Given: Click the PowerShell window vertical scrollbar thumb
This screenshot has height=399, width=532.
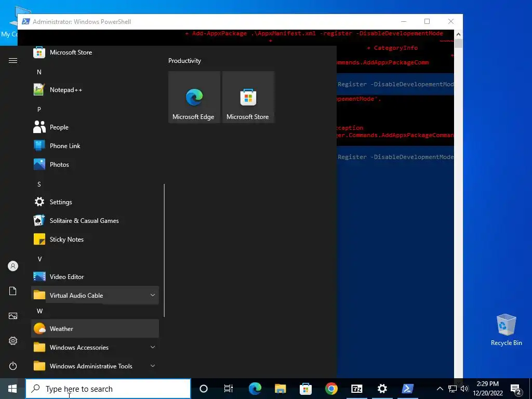Looking at the screenshot, I should coord(458,43).
